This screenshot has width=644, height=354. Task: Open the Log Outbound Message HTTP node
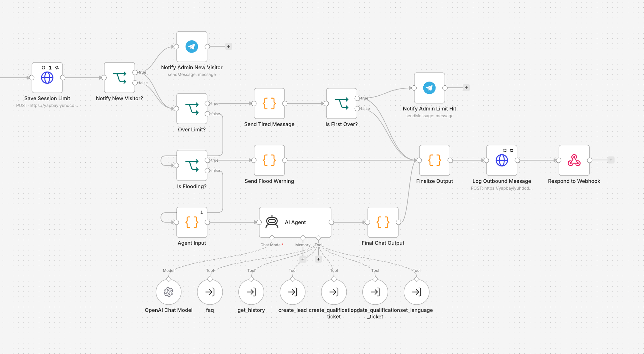[x=502, y=160]
